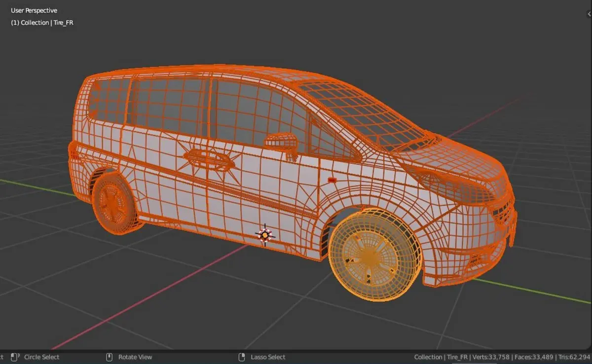The width and height of the screenshot is (592, 364).
Task: Click the 'User Perspective' viewport label
Action: coord(34,10)
